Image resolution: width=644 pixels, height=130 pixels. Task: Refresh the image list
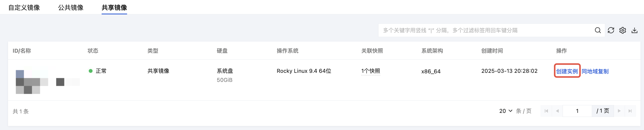coord(611,30)
